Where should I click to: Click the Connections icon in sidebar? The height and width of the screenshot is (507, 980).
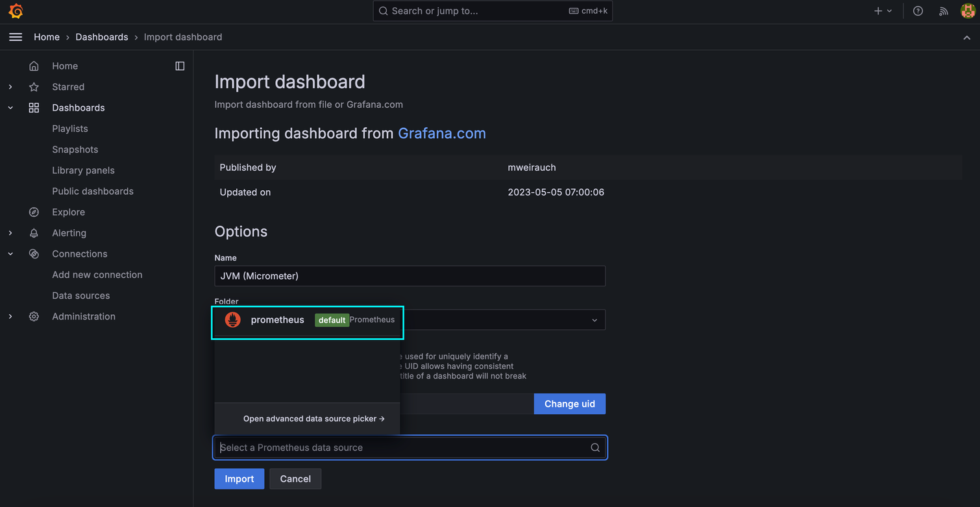click(34, 254)
